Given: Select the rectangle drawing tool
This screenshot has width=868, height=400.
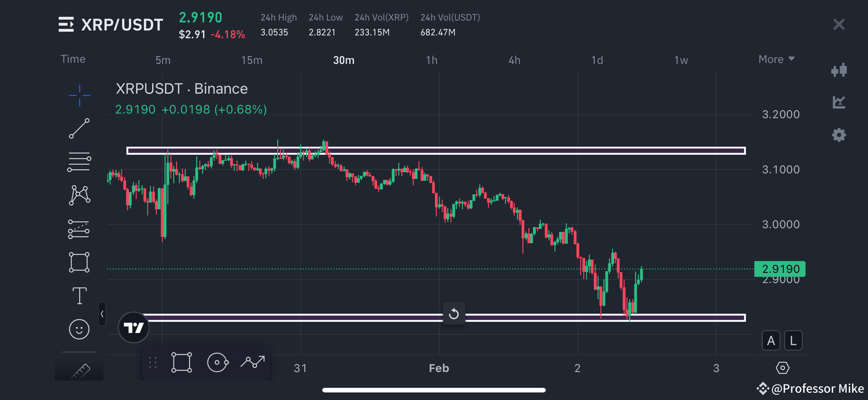Looking at the screenshot, I should coord(79,262).
